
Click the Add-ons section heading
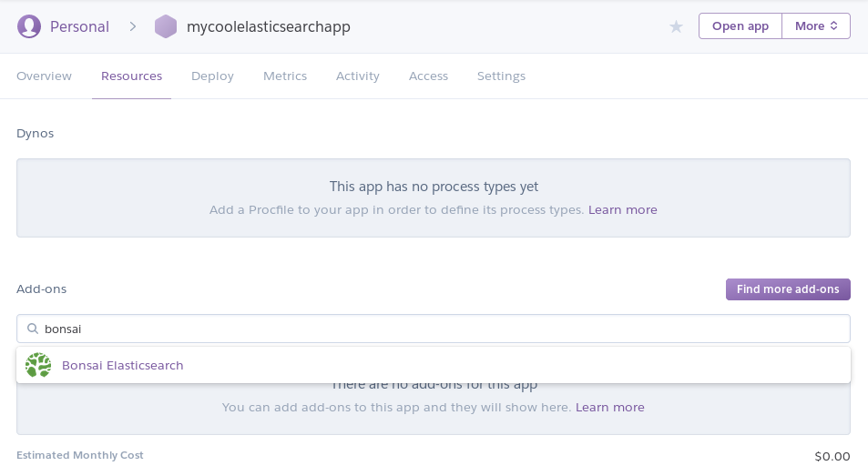point(42,289)
